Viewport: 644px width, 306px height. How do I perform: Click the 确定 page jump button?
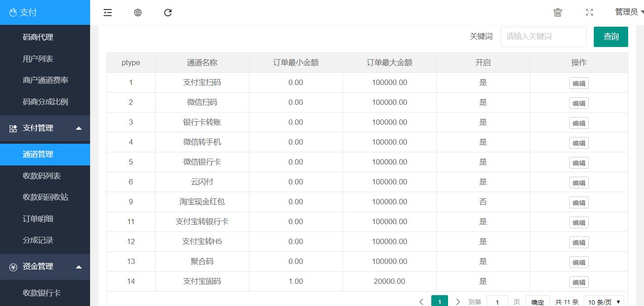click(x=538, y=302)
